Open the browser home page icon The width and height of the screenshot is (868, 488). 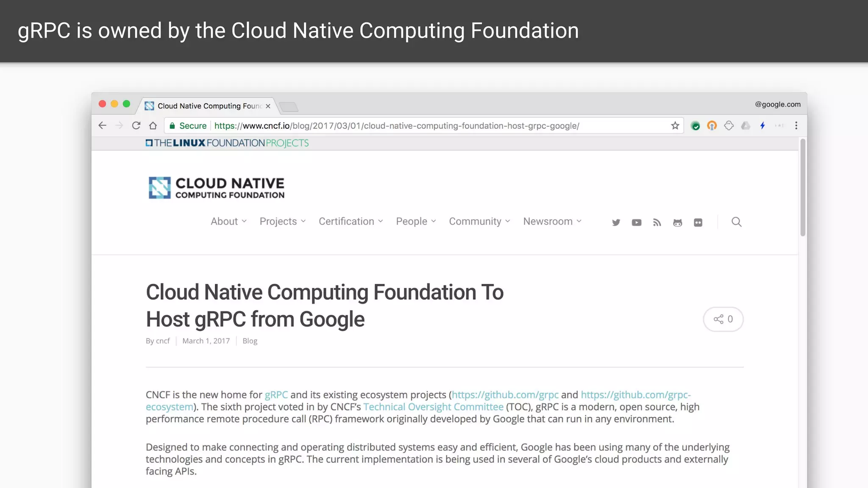[x=153, y=125]
